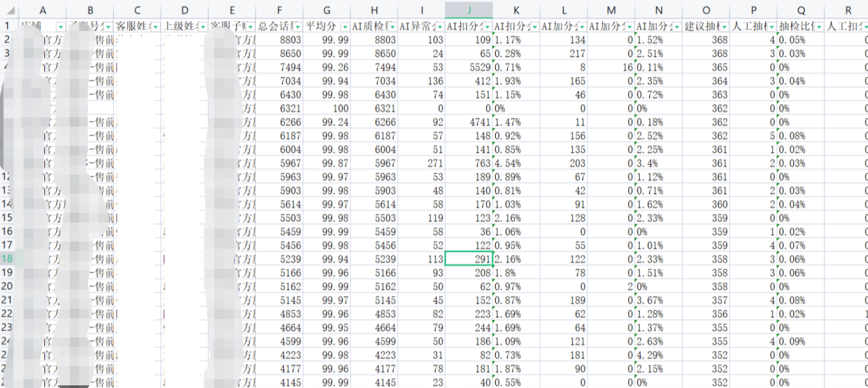
Task: Click the average score cell 99.87
Action: (x=327, y=163)
